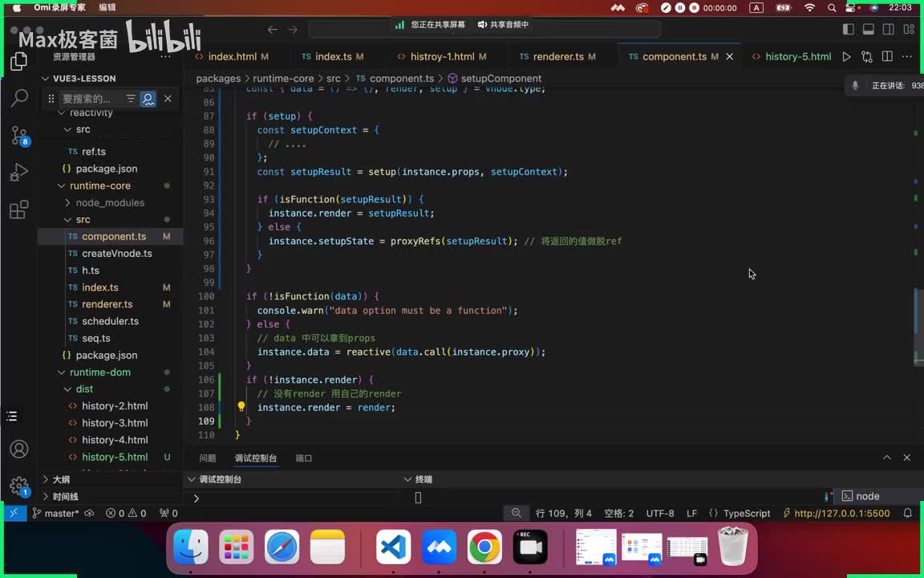Click the TypeScript language mode in status bar
The width and height of the screenshot is (924, 578).
(x=746, y=513)
